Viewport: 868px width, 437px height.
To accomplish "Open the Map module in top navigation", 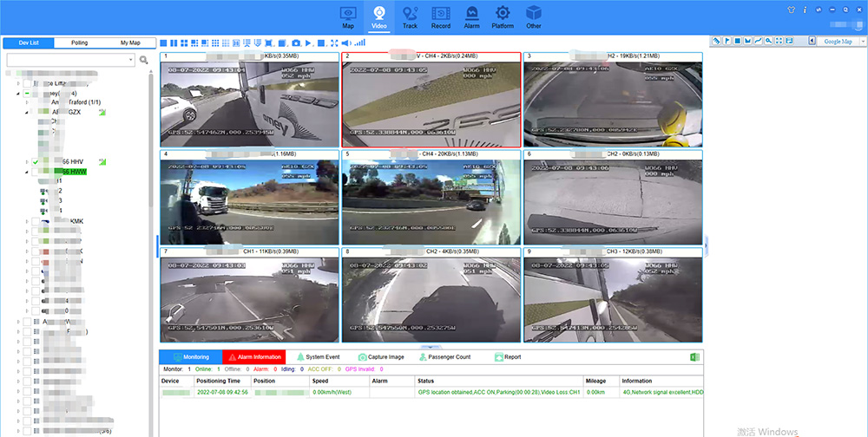I will [x=348, y=16].
